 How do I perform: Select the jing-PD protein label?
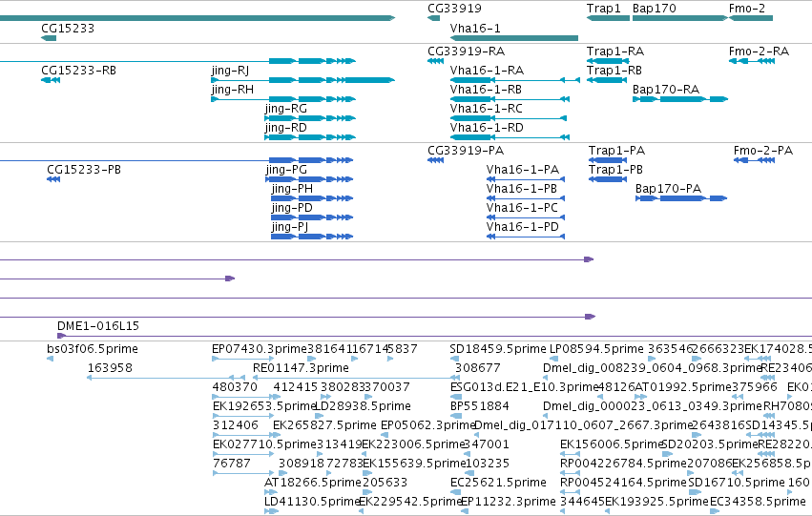pos(292,208)
